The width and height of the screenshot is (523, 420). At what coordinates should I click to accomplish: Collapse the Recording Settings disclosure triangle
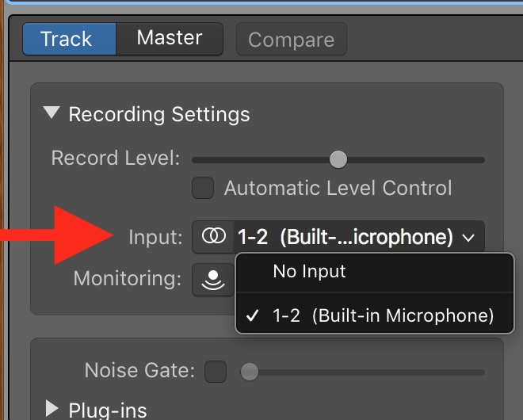click(x=52, y=114)
